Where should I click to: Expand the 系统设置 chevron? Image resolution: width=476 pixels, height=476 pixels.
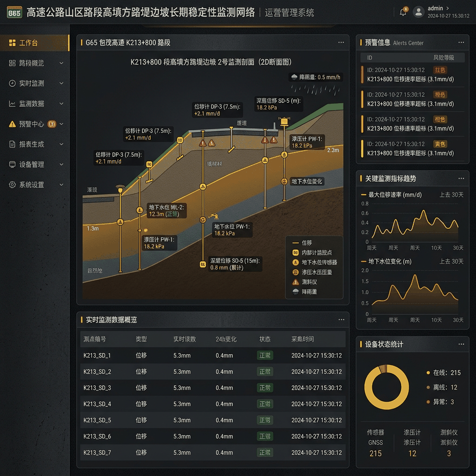[x=61, y=185]
